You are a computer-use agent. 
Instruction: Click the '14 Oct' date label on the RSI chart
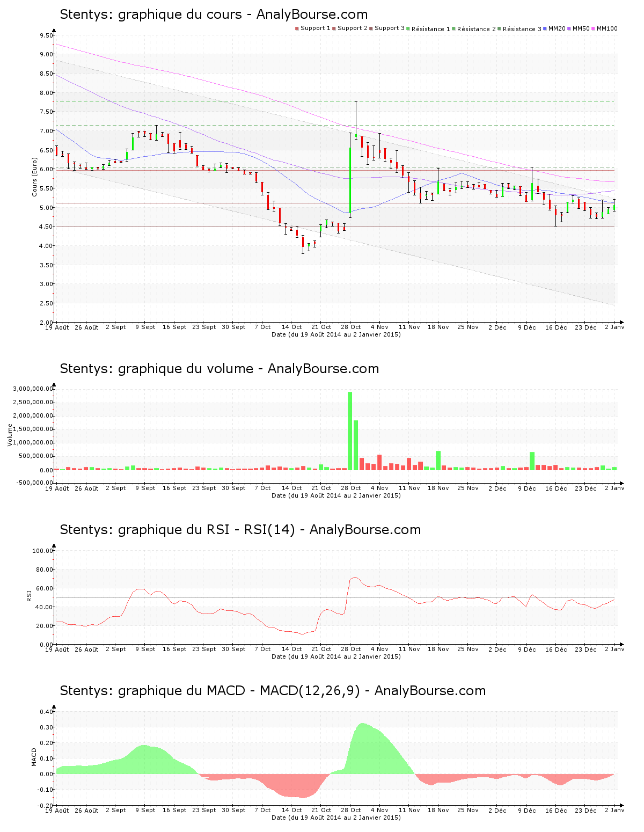tap(292, 649)
